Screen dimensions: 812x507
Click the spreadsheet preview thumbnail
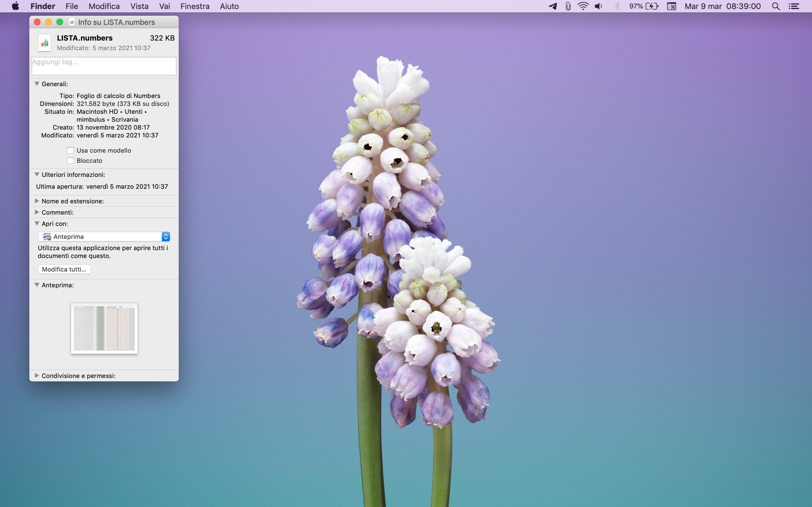pos(104,328)
